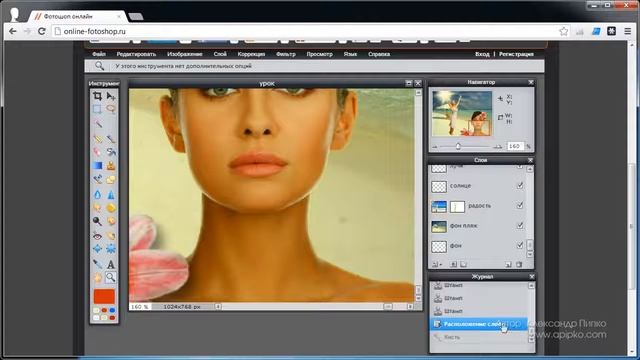Open the Файл menu
Viewport: 640px width, 360px height.
(x=99, y=54)
